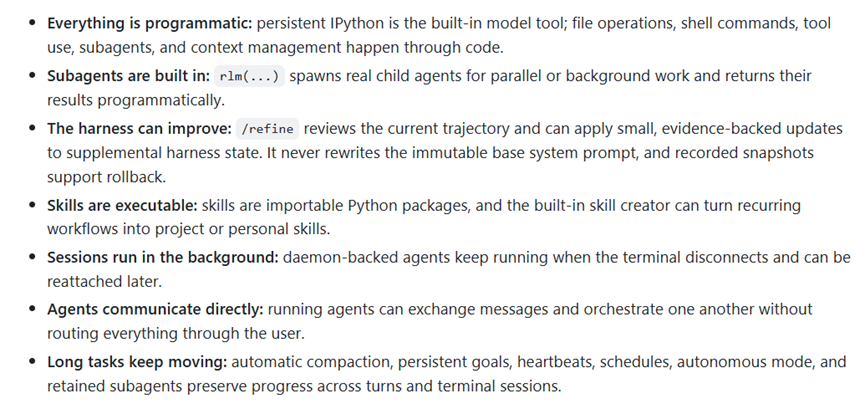Click the bold text 'Long tasks keep moving:'
Viewport: 865px width, 414px height.
(x=137, y=362)
